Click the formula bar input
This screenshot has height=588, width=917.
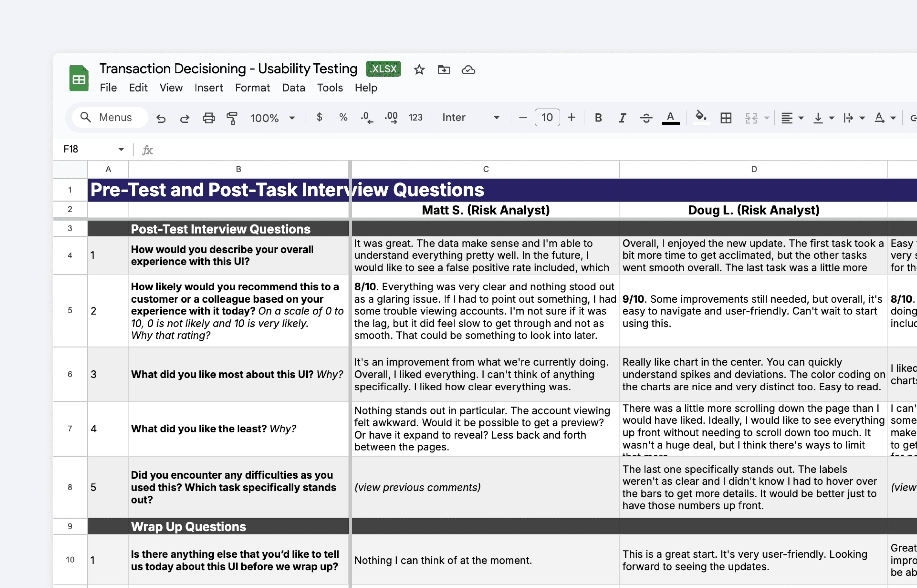tap(535, 149)
